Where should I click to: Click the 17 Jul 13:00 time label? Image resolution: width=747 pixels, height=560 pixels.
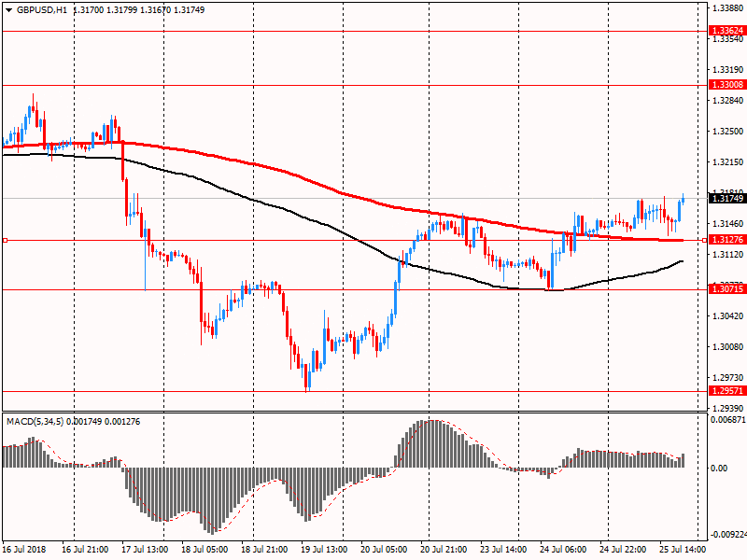pos(145,550)
